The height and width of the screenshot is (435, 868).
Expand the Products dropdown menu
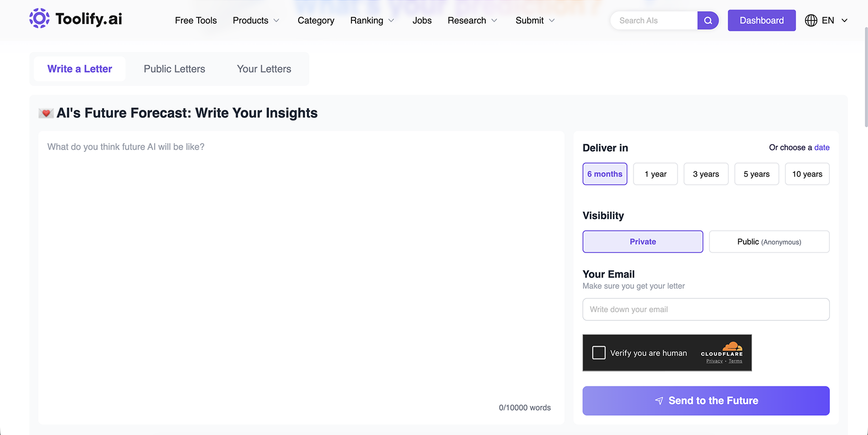[256, 20]
